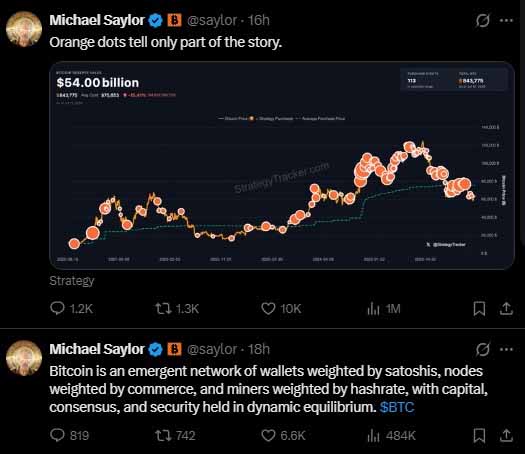
Task: Repost the tweet with 742 reposts
Action: click(175, 435)
